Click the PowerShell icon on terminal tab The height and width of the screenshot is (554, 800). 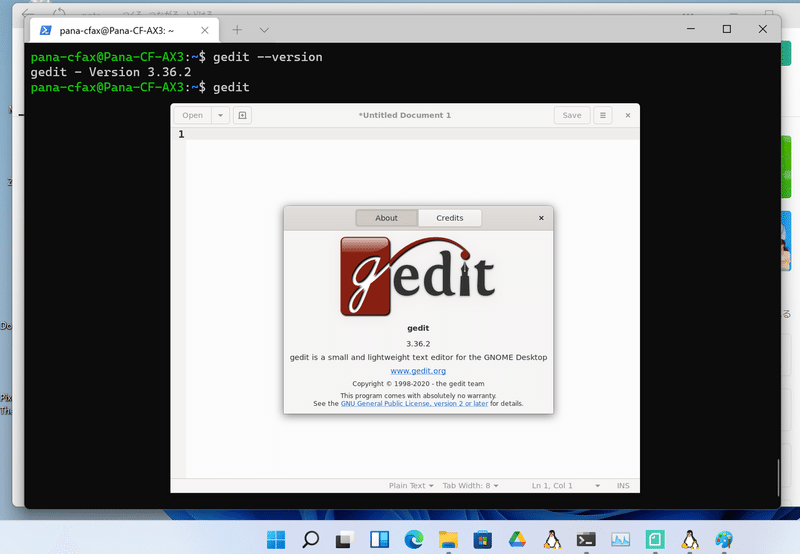pos(45,31)
